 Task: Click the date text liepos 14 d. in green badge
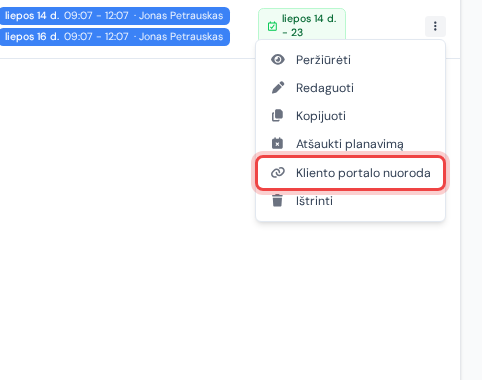point(309,19)
